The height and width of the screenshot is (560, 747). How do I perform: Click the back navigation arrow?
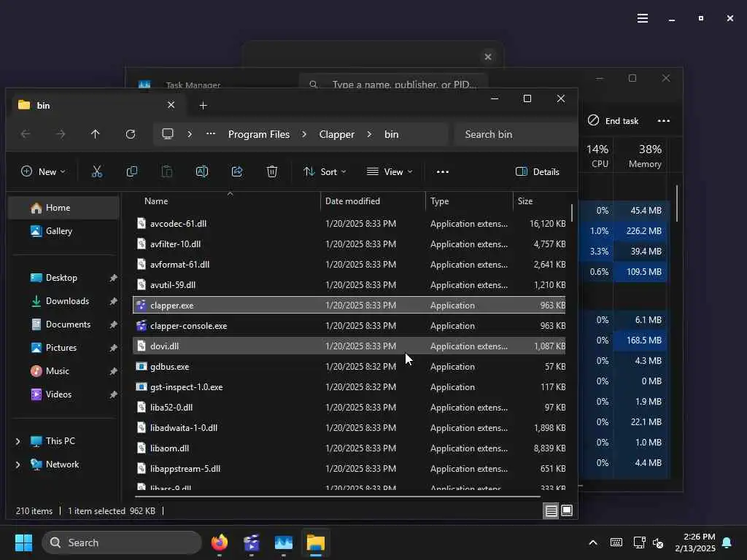tap(26, 134)
